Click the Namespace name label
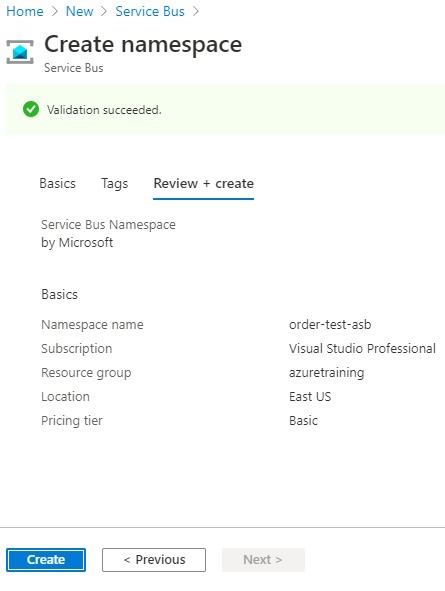This screenshot has width=445, height=591. [x=92, y=325]
